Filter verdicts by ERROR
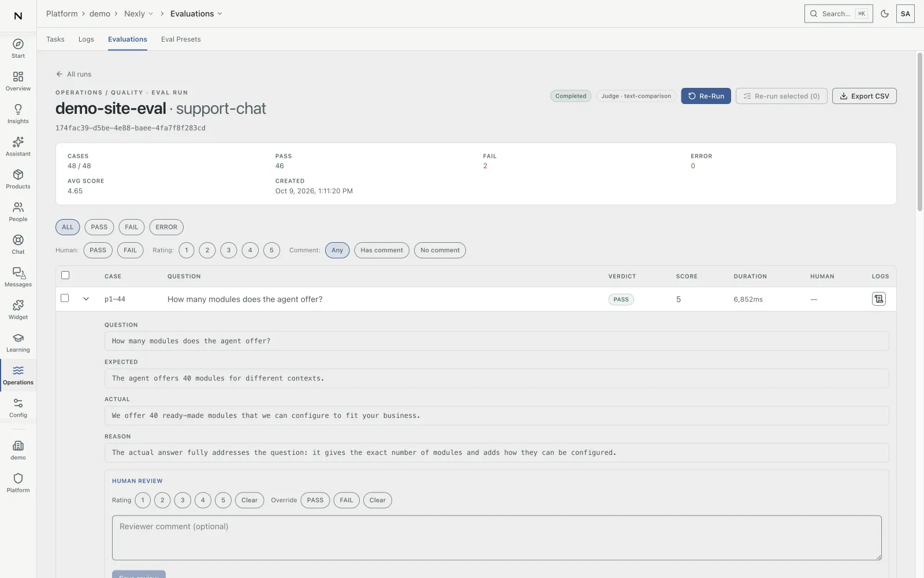 point(166,227)
